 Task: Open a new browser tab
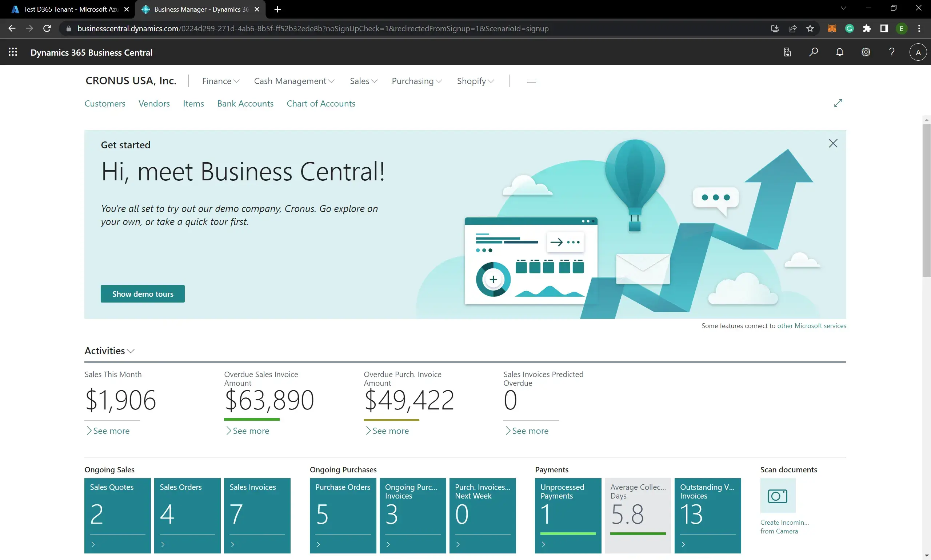coord(277,9)
